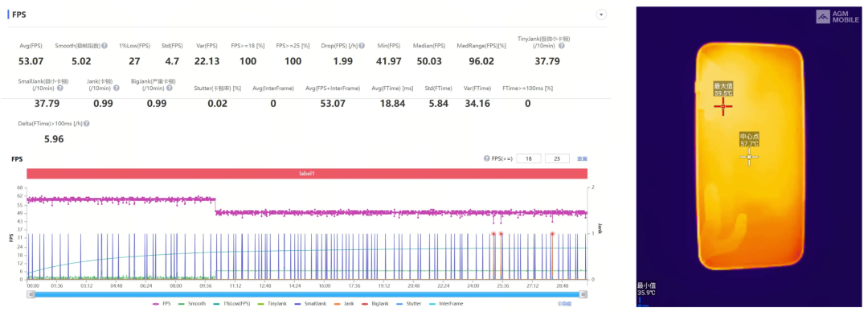The width and height of the screenshot is (868, 312).
Task: Click the 1%Low(FPS) value 27
Action: point(134,61)
